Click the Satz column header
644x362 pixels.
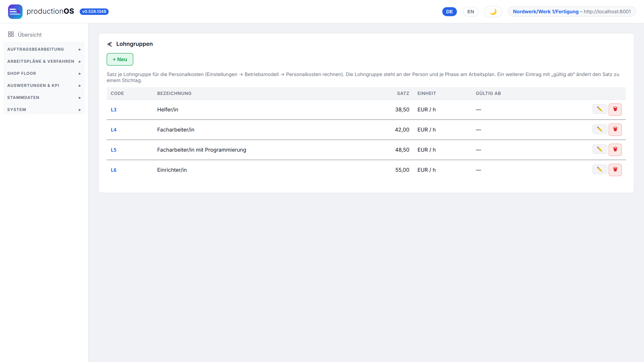[403, 93]
